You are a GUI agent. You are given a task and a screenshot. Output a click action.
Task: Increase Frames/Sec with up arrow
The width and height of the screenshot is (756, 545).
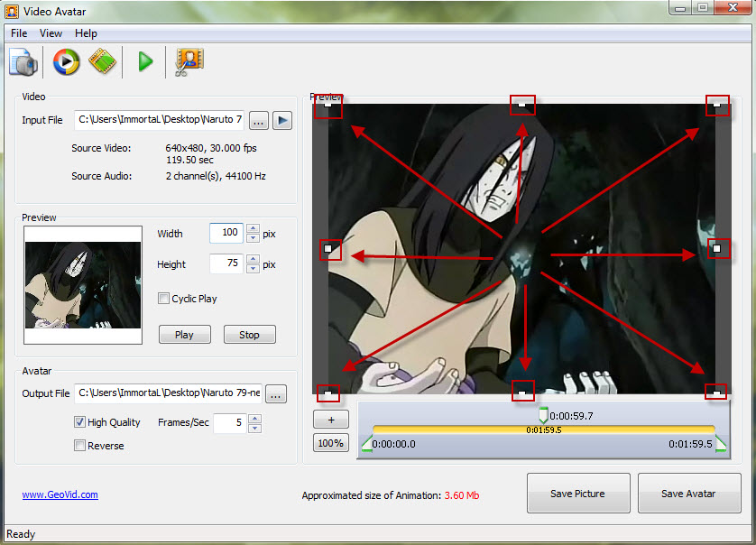255,418
